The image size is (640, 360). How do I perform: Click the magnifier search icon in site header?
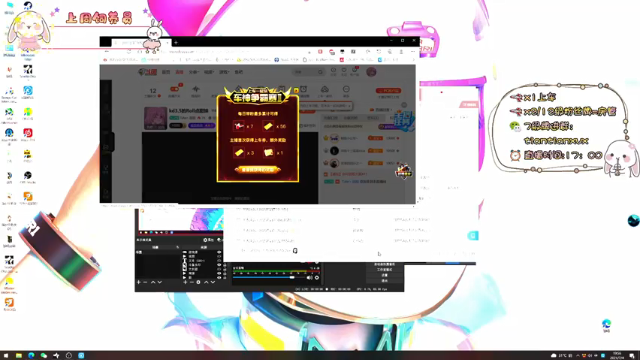point(320,72)
